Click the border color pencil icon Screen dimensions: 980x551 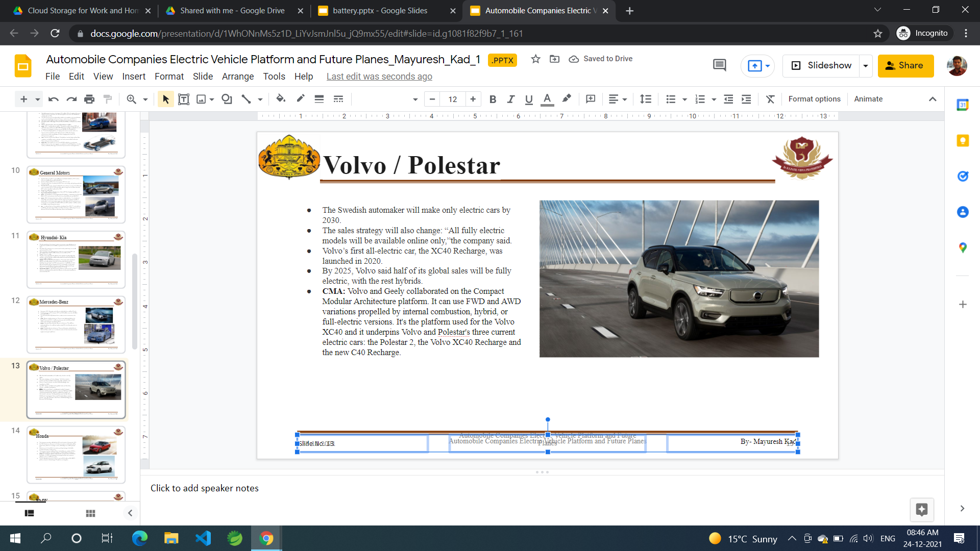coord(300,99)
